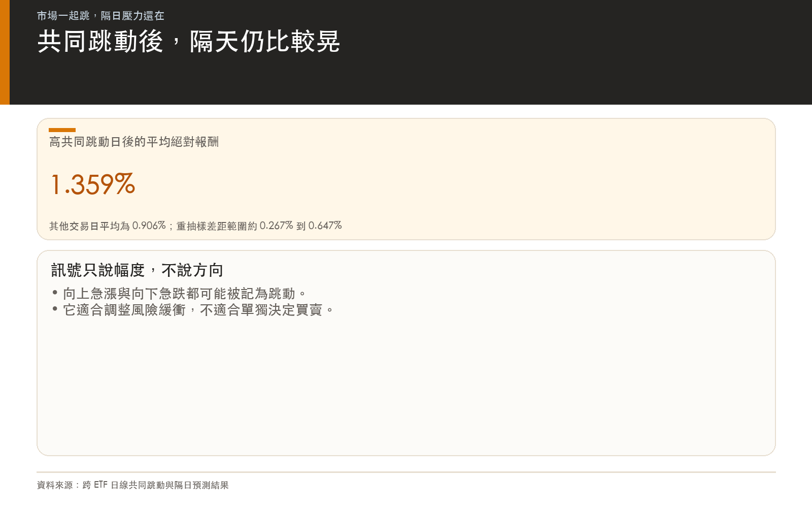Select the large value 1.359%
The height and width of the screenshot is (508, 812).
pos(93,184)
